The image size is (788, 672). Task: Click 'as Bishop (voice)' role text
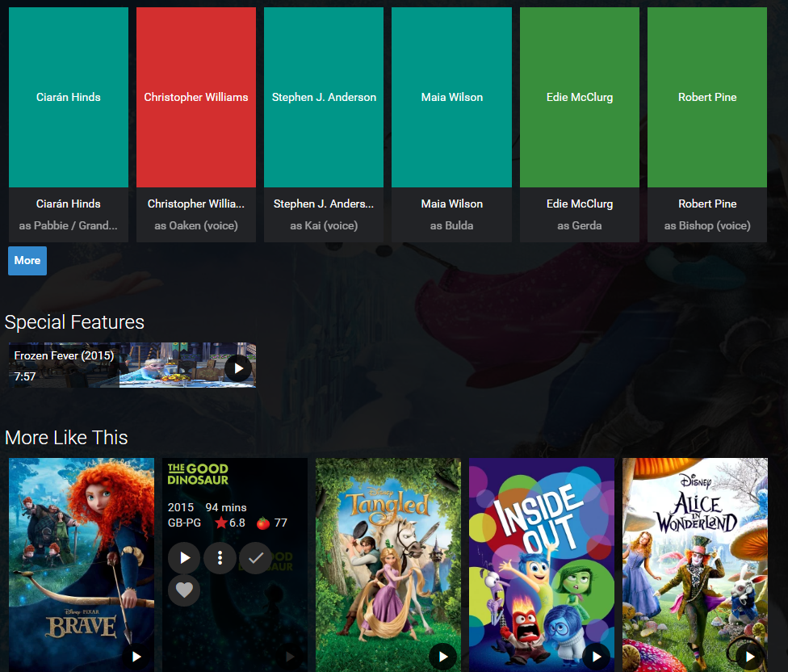[x=707, y=225]
